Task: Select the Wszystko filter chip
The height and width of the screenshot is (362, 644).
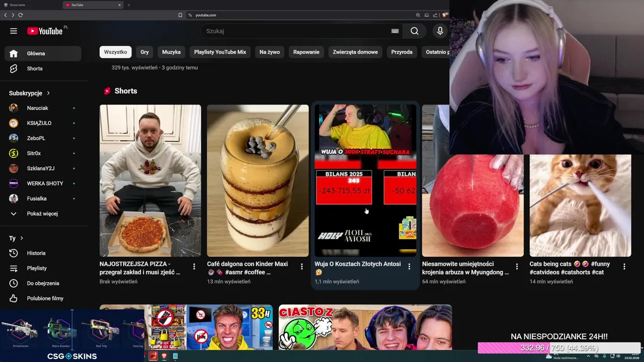Action: point(116,52)
